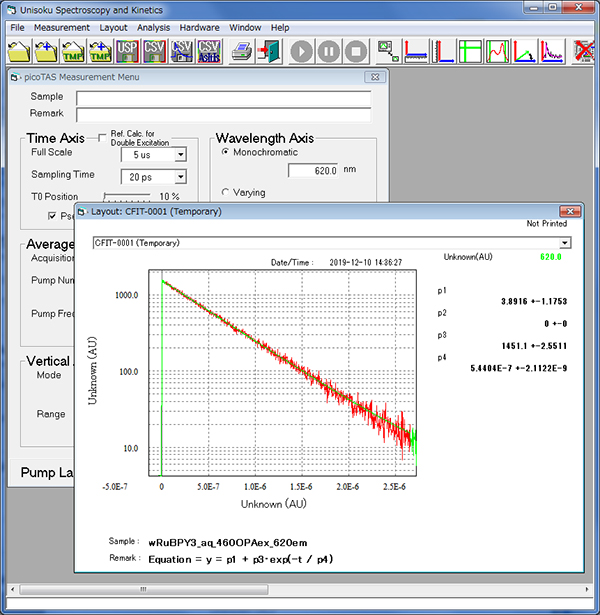The height and width of the screenshot is (615, 600).
Task: Select the Varying wavelength radio option
Action: pos(224,192)
